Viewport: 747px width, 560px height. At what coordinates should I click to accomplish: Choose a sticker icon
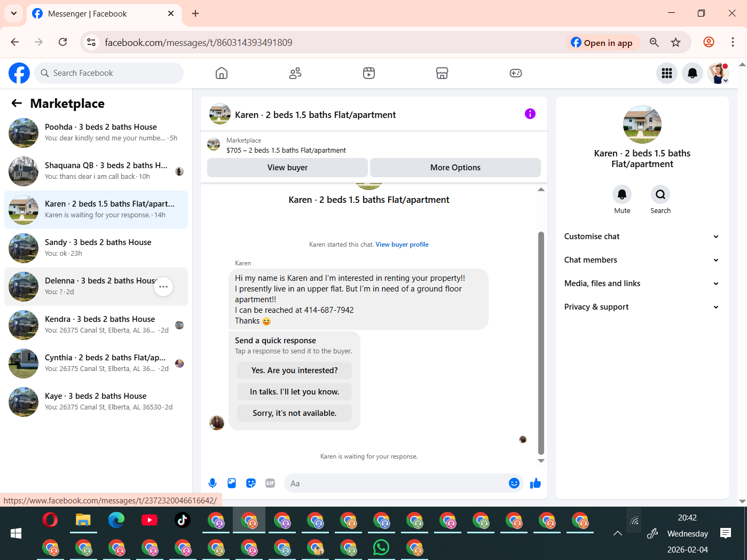click(x=251, y=483)
